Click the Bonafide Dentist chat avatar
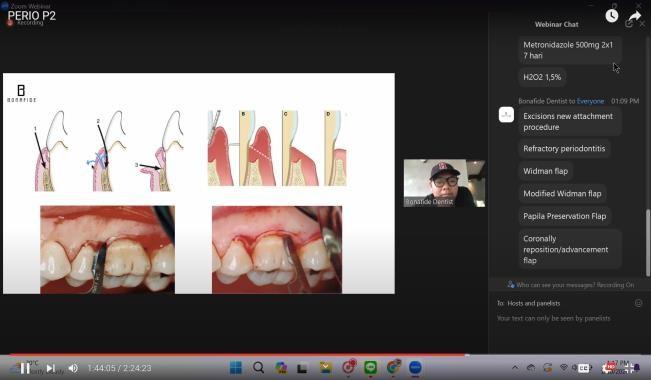Screen dimensions: 651x380 click(x=506, y=115)
